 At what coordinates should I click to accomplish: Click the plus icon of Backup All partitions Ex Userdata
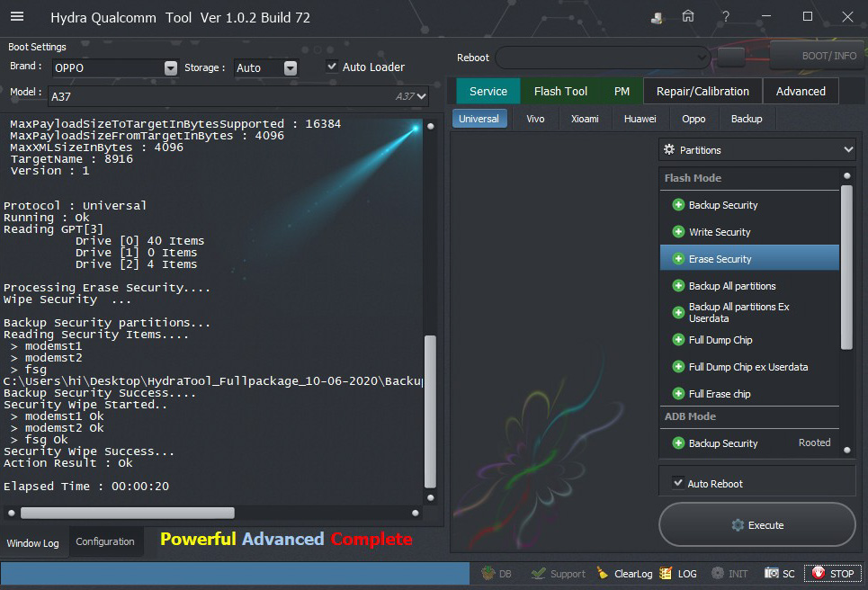click(x=678, y=313)
